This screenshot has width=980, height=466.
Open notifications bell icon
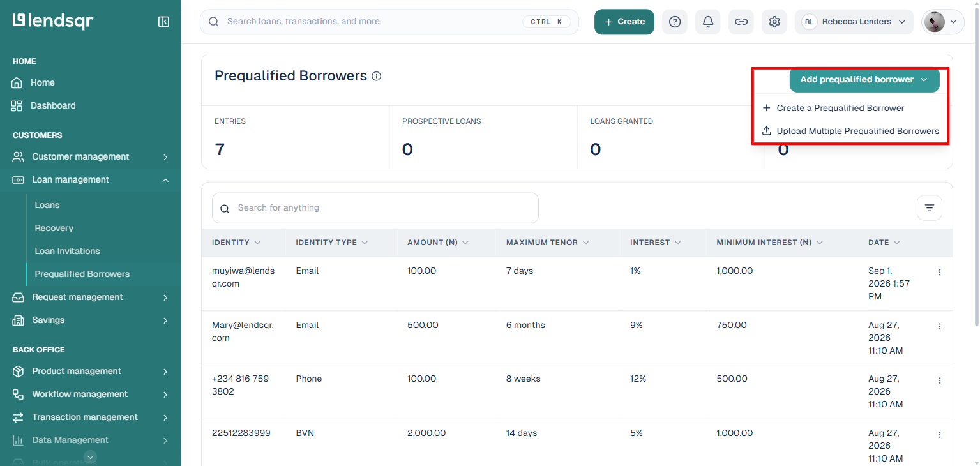tap(708, 22)
